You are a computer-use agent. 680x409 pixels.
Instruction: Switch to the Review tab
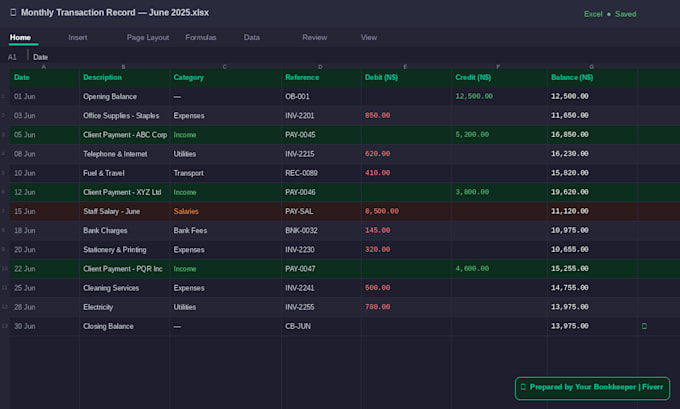pyautogui.click(x=314, y=37)
